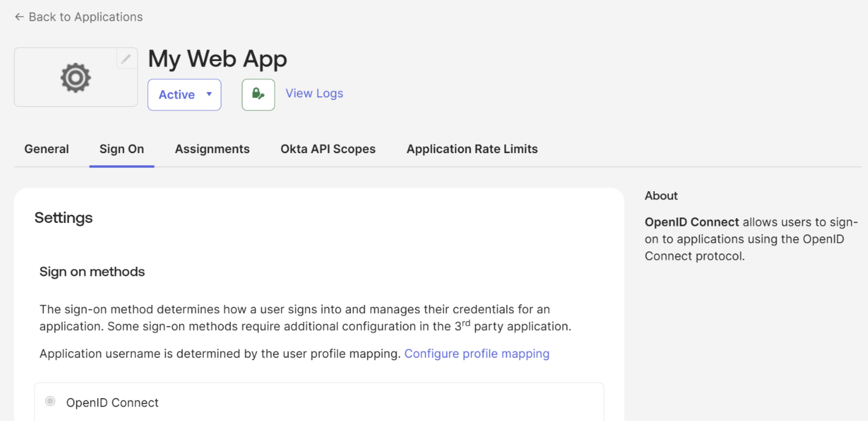Viewport: 868px width, 421px height.
Task: Open View Logs
Action: (314, 93)
